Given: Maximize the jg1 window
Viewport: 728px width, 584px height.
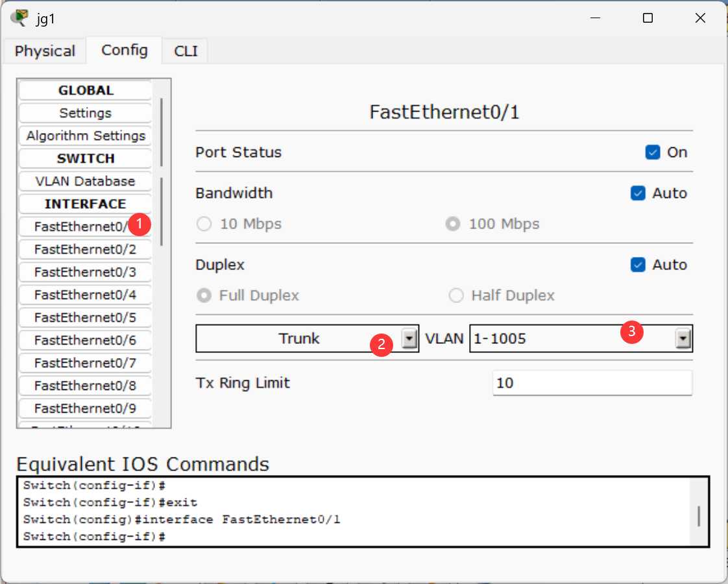Looking at the screenshot, I should [648, 18].
